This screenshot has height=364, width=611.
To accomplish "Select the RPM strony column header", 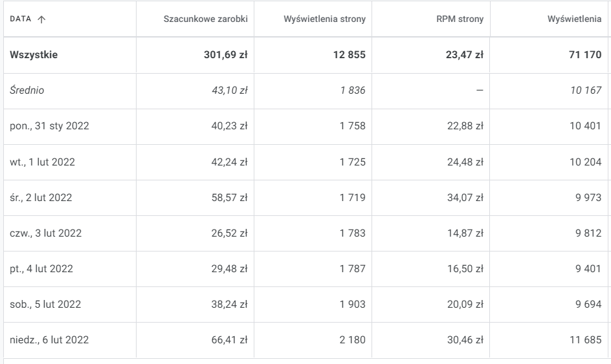I will coord(460,19).
